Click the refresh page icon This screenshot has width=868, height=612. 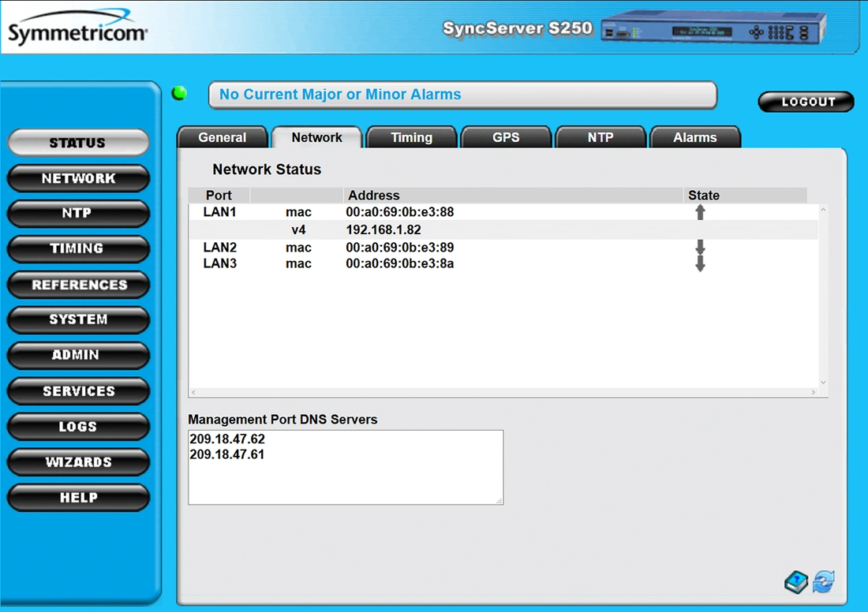(x=824, y=581)
